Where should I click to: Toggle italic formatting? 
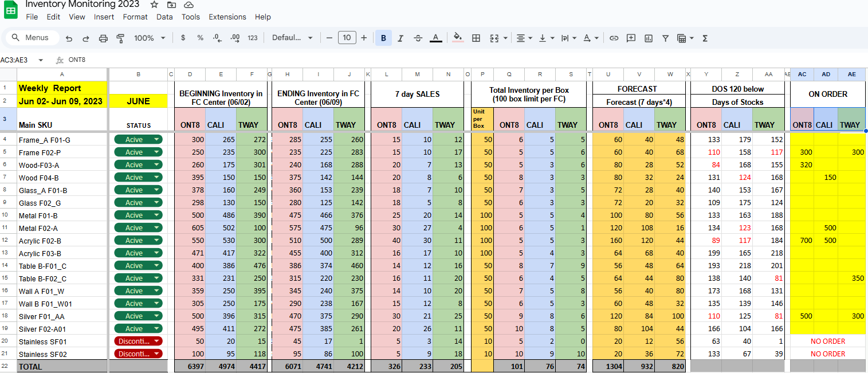[x=400, y=38]
